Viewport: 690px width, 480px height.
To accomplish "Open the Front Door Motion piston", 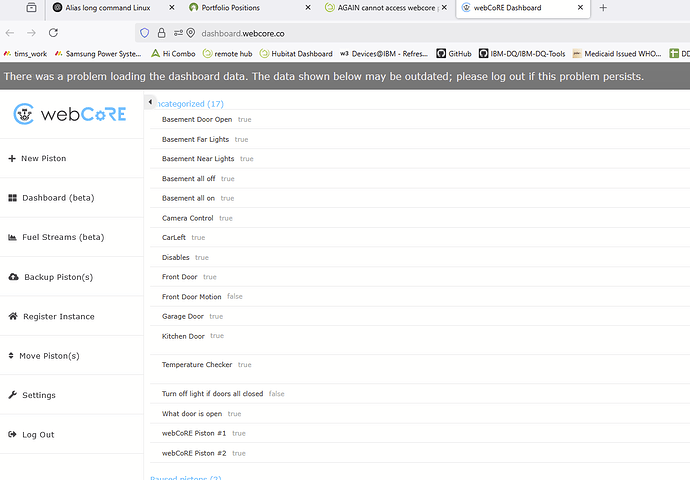I will coord(191,297).
